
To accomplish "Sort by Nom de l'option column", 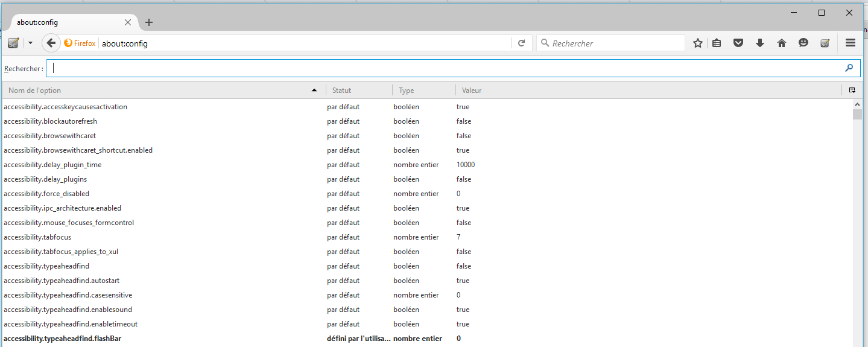I will [x=163, y=90].
